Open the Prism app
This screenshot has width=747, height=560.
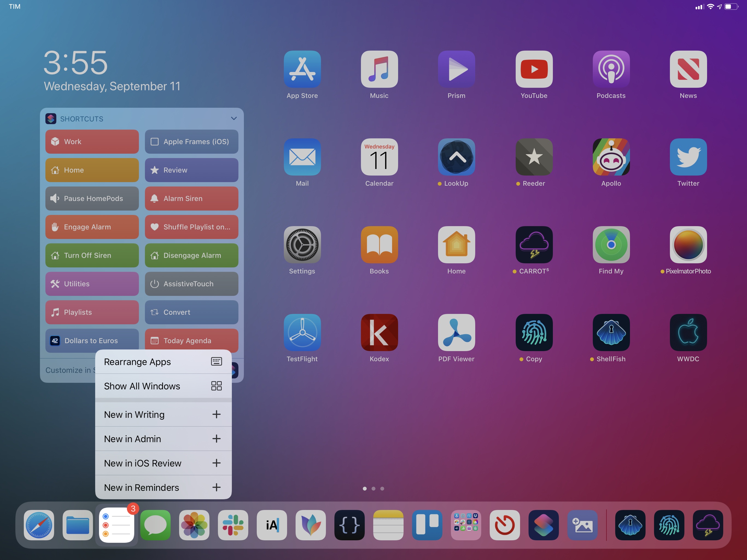tap(457, 69)
